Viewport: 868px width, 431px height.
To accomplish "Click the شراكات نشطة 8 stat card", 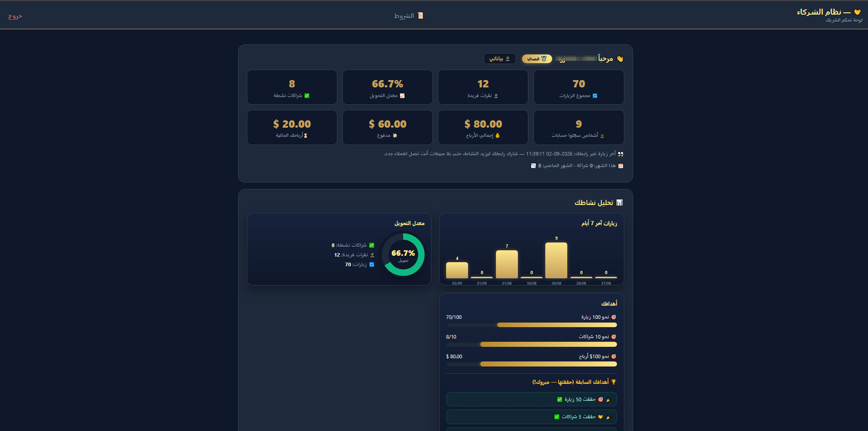I will click(x=292, y=87).
